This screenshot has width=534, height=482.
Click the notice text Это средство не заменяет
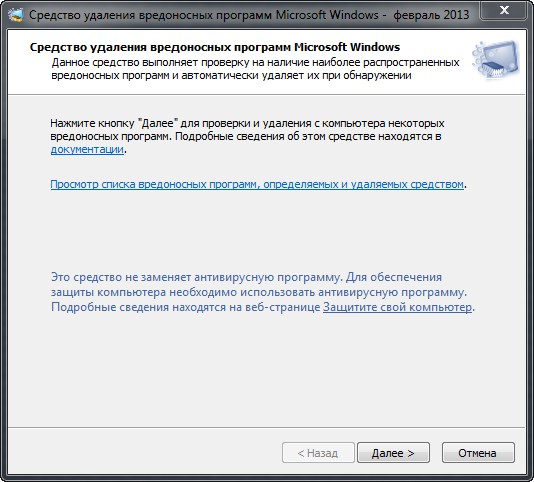pyautogui.click(x=263, y=292)
